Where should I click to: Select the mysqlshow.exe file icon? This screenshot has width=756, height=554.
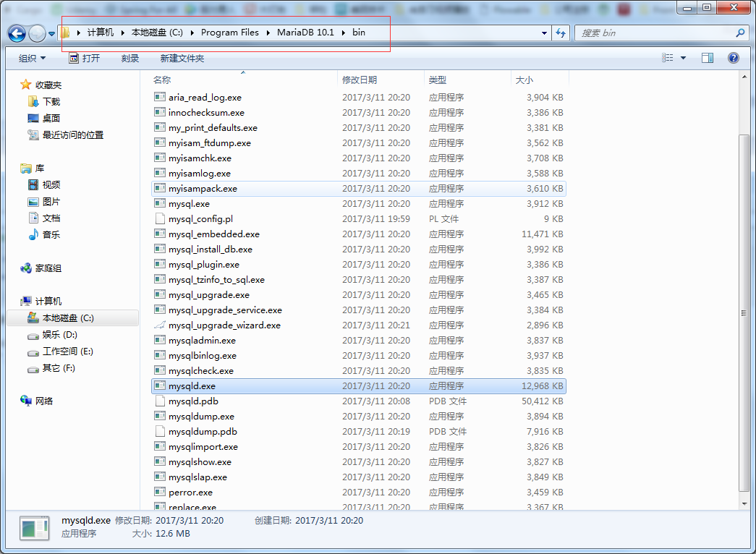pos(160,461)
